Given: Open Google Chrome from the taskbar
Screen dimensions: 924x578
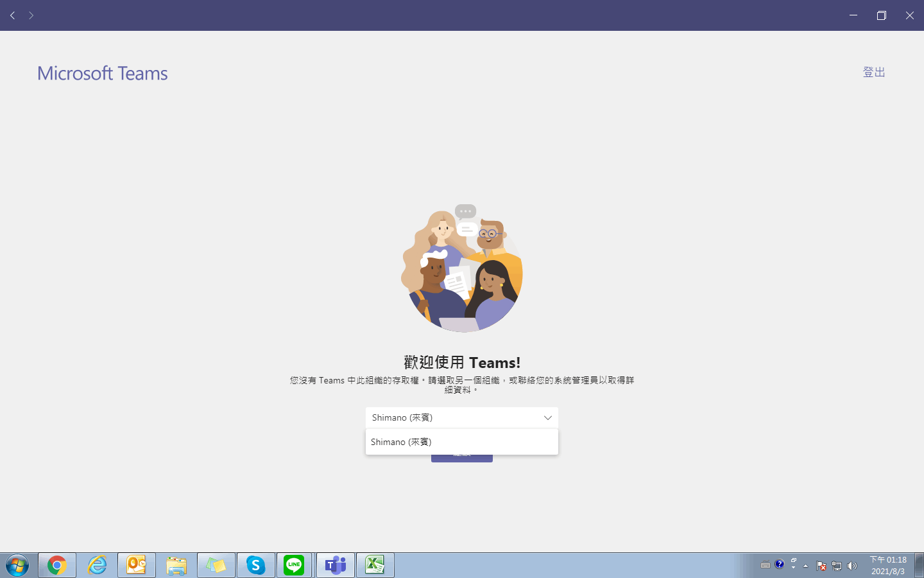Looking at the screenshot, I should click(57, 565).
